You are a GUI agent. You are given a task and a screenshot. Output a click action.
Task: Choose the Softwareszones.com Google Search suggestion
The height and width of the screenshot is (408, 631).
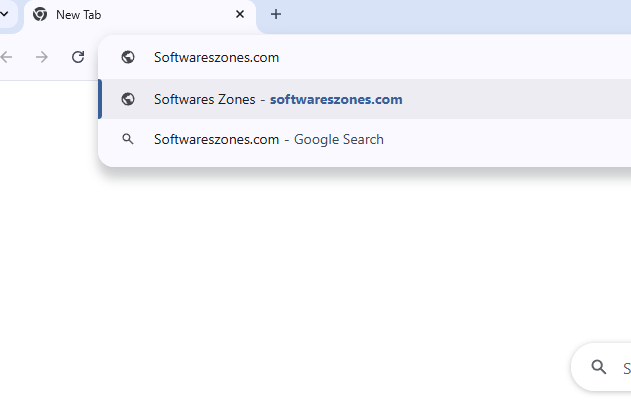pos(216,139)
